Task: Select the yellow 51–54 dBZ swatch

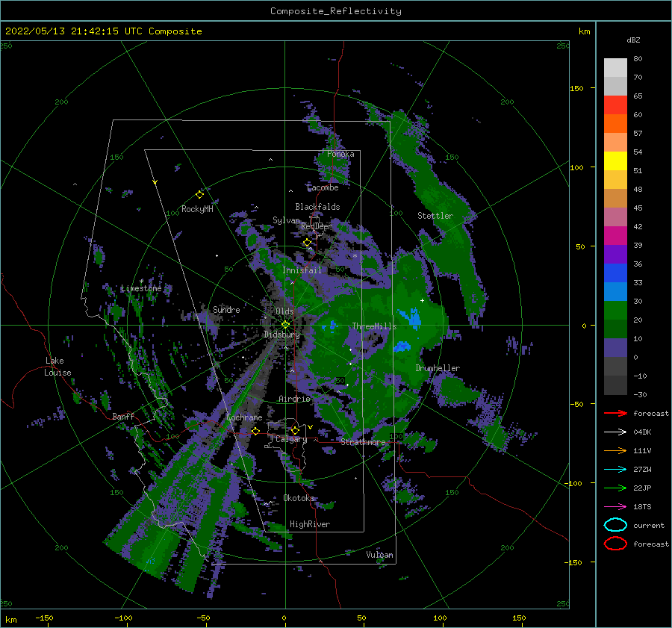Action: click(x=615, y=161)
